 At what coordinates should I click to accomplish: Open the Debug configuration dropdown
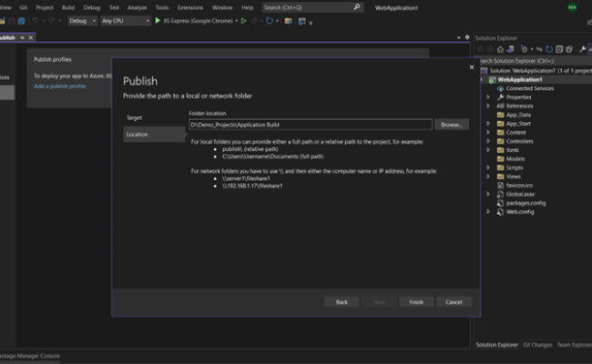click(82, 21)
